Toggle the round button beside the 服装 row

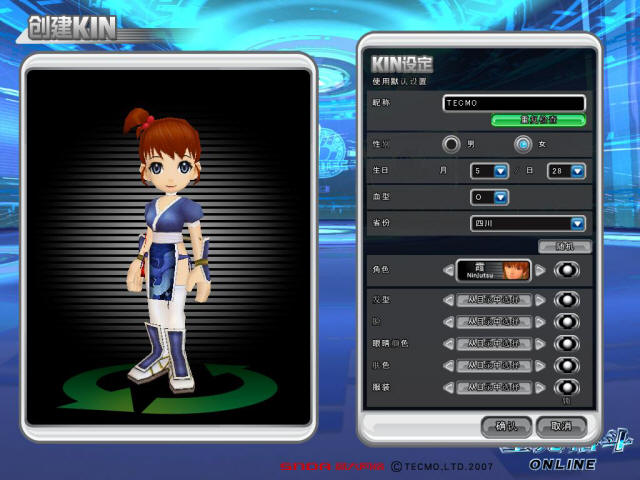567,387
